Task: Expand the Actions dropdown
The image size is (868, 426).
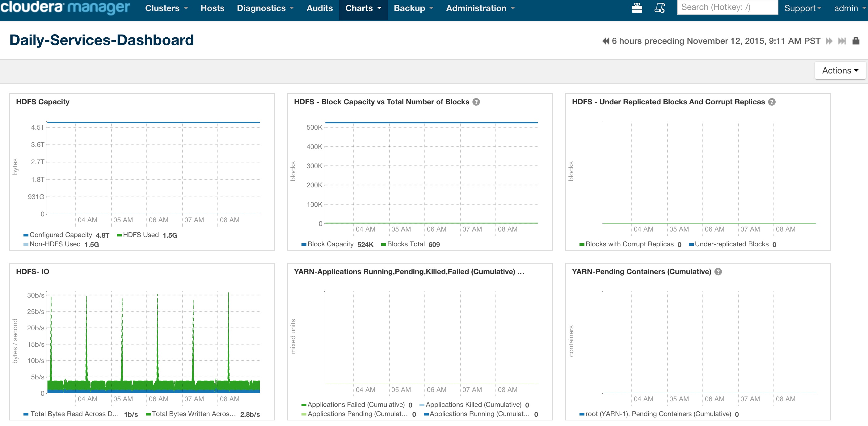Action: (840, 70)
